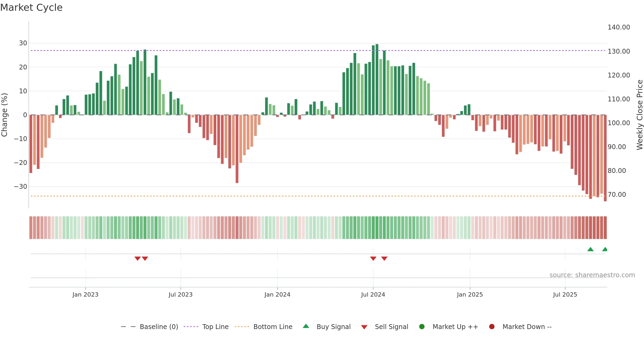Click the −30 change tick label

[21, 186]
